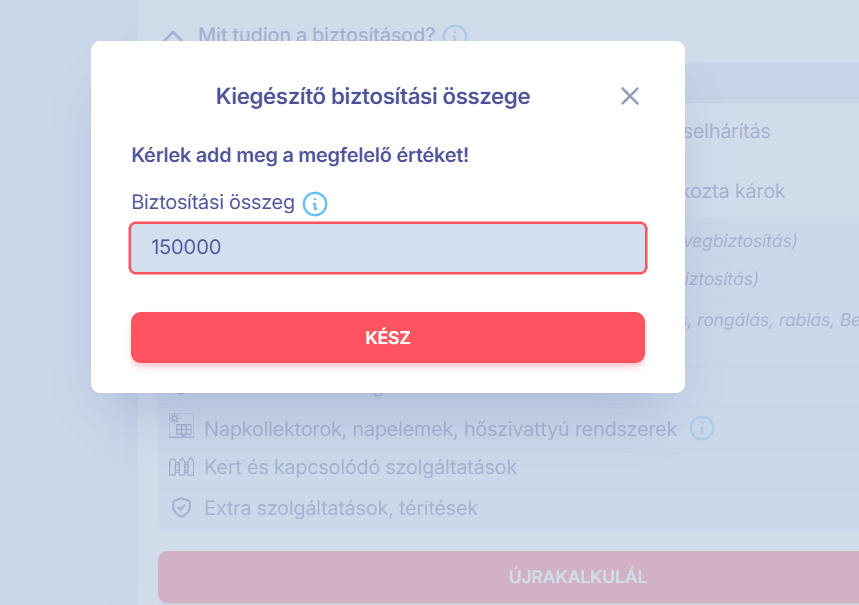Select the amount input showing 150000
Viewport: 859px width, 605px height.
coord(388,247)
